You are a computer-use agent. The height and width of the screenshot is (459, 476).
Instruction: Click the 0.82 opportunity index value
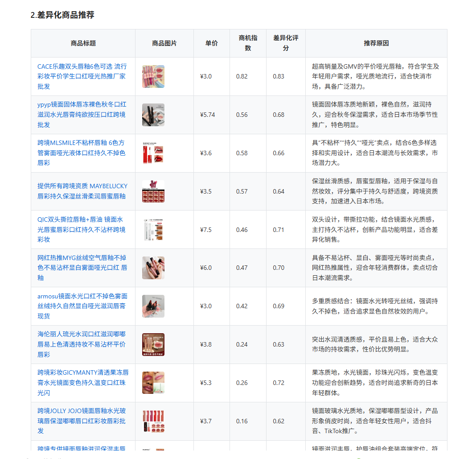pyautogui.click(x=242, y=77)
